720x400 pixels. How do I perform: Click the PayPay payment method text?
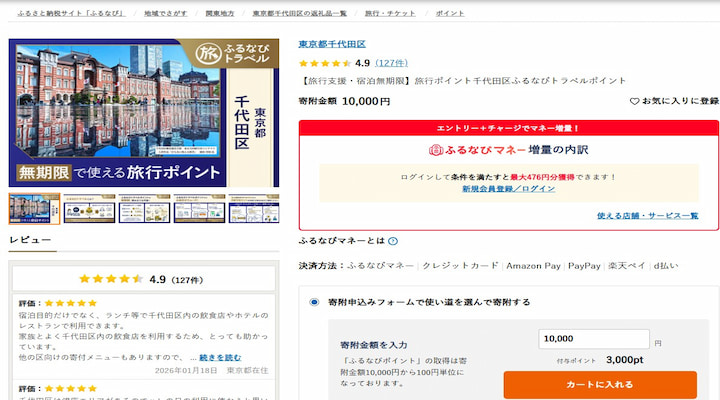584,266
